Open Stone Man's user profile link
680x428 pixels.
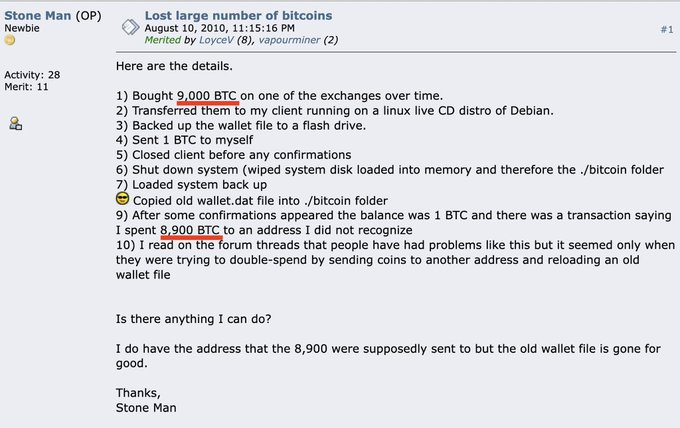pos(38,16)
